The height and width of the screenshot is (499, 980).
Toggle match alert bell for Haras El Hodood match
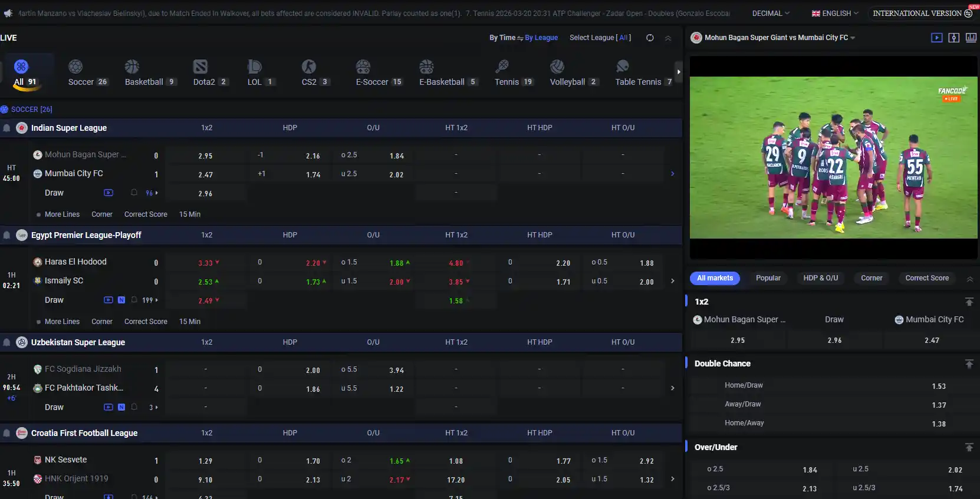134,300
